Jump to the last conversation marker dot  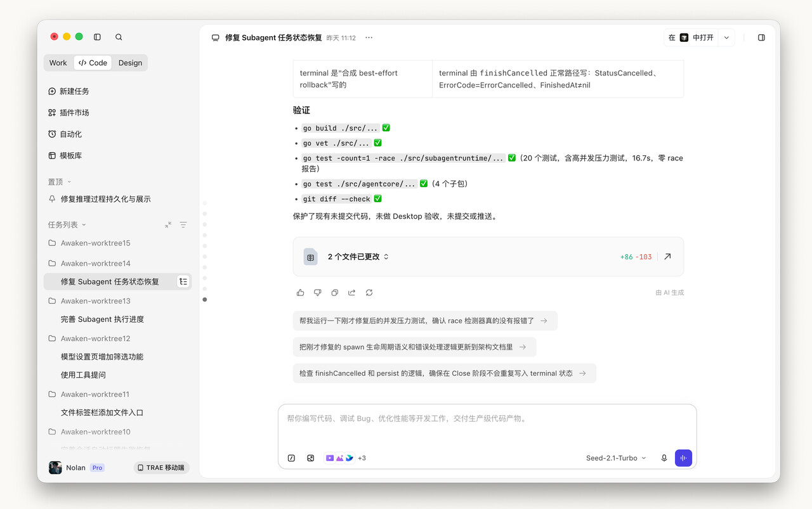tap(204, 299)
